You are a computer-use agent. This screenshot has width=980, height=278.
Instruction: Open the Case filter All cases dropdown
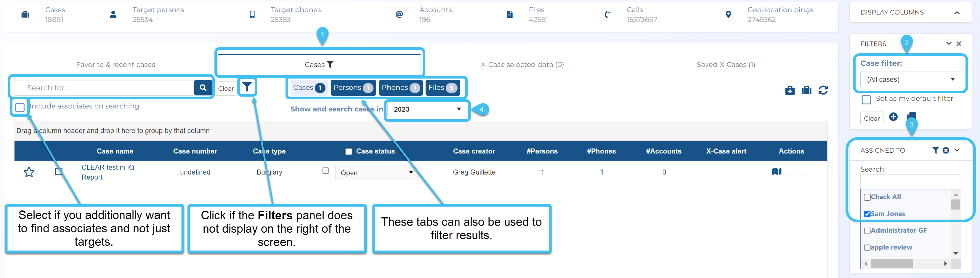pyautogui.click(x=910, y=80)
